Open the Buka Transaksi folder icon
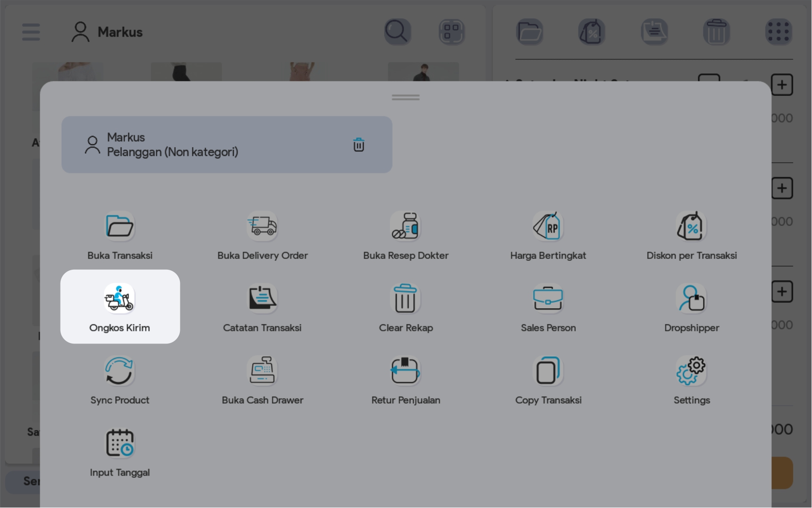The image size is (812, 508). 120,227
